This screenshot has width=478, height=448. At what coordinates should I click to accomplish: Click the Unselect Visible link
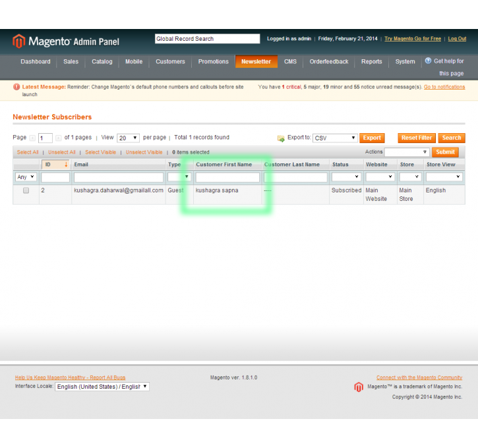pyautogui.click(x=144, y=152)
